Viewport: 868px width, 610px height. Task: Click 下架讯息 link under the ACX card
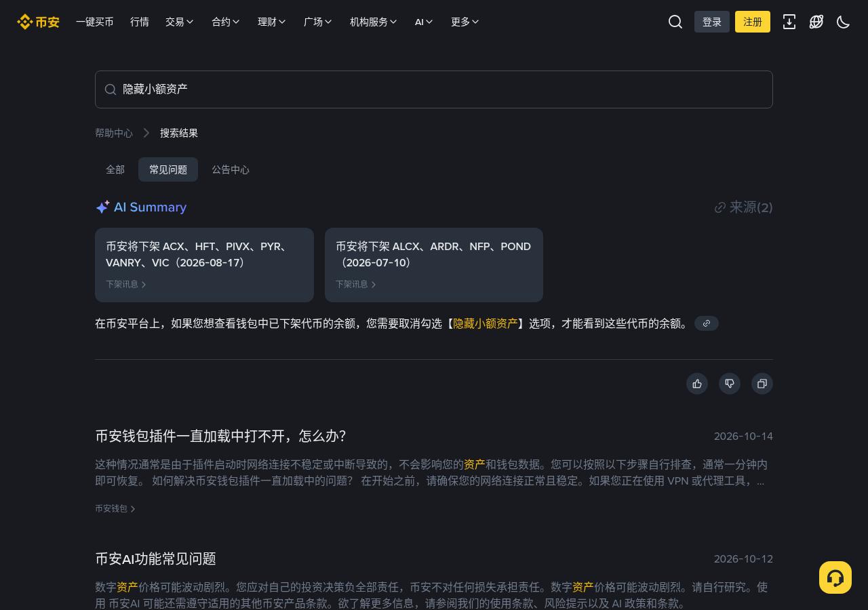[x=126, y=284]
